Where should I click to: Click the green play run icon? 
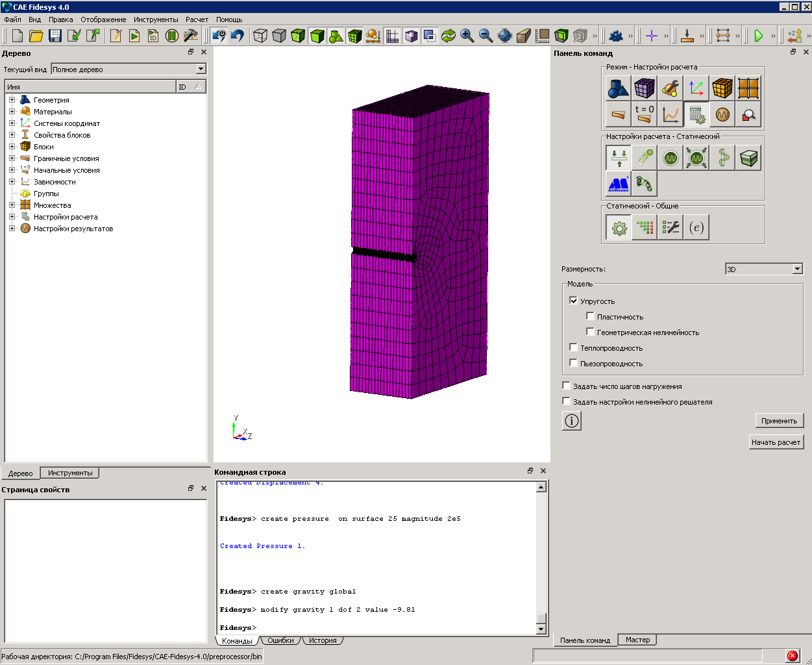tap(759, 36)
